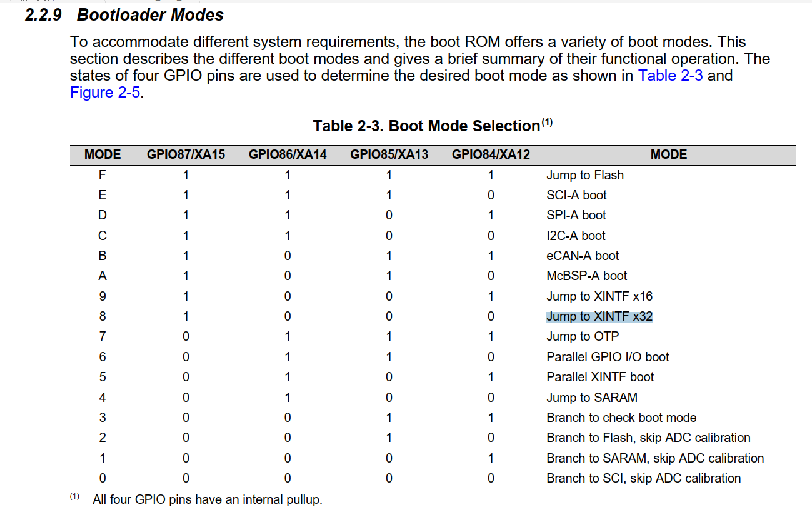Click the Branch to check boot mode entry
Image resolution: width=812 pixels, height=512 pixels.
621,418
